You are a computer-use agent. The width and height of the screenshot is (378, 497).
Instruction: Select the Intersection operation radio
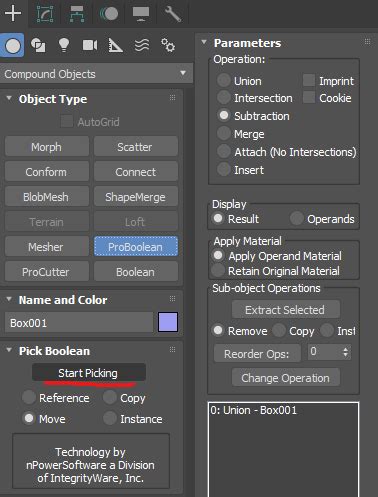(224, 97)
